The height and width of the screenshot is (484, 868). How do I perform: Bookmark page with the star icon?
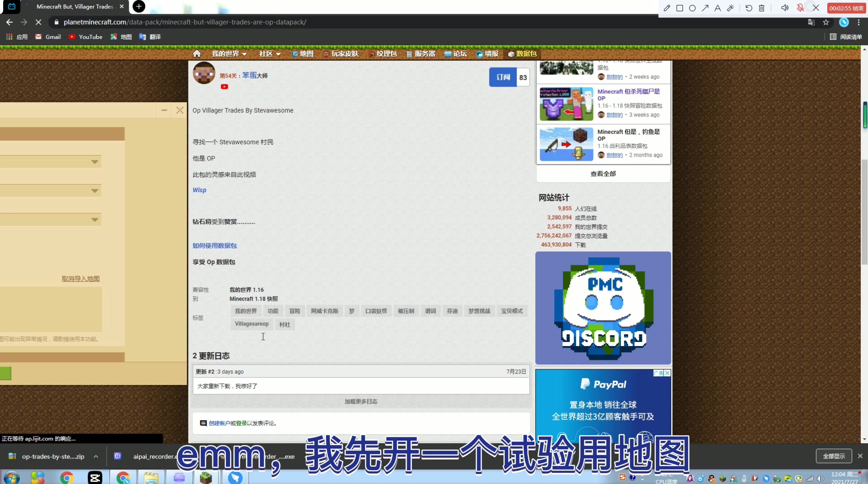826,22
